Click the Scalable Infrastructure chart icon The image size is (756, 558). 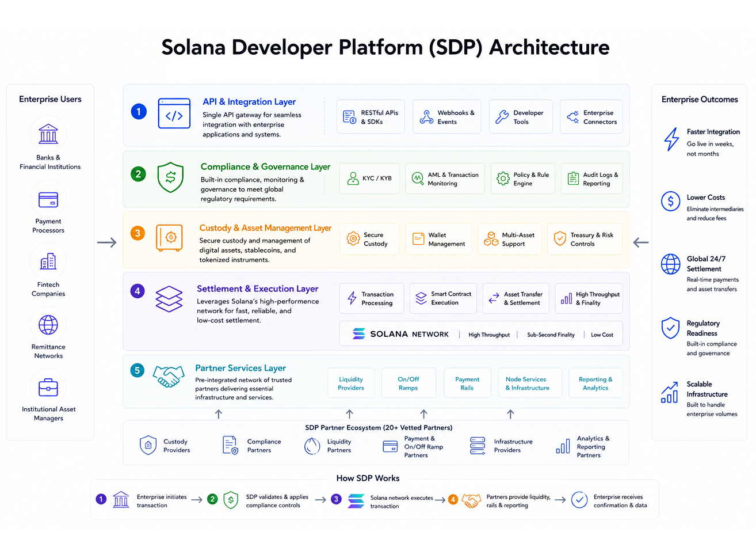(x=670, y=392)
